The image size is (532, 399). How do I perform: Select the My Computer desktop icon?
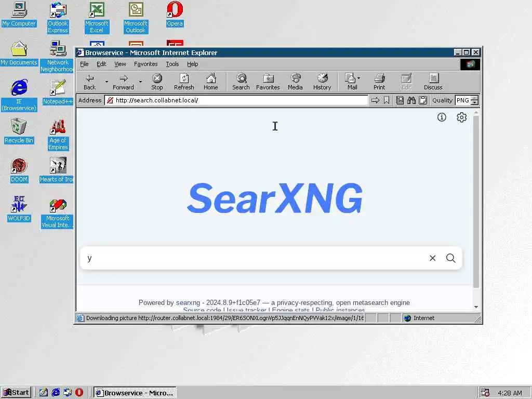click(x=19, y=15)
